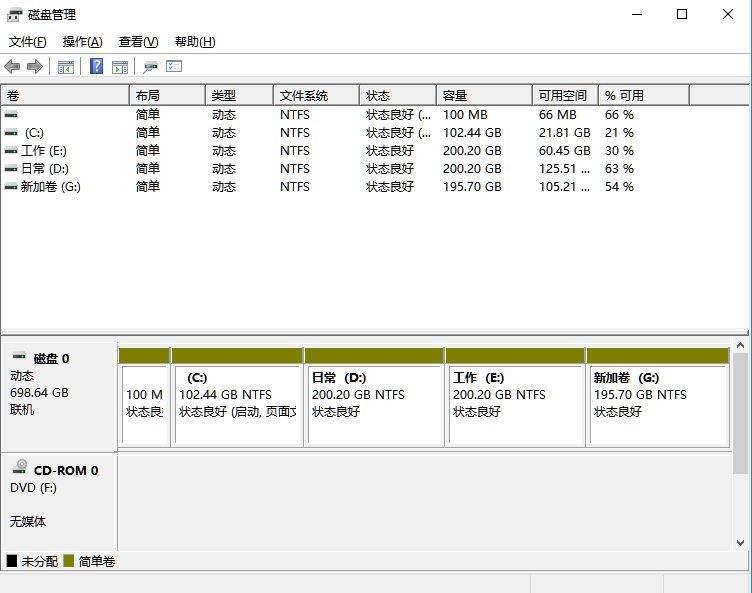
Task: Click the rescan disks toolbar icon
Action: [x=150, y=67]
